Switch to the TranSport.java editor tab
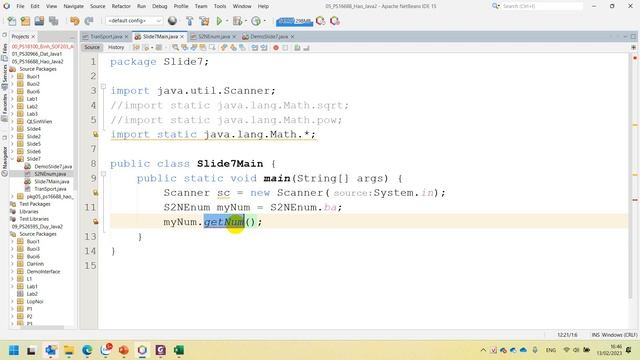The height and width of the screenshot is (360, 640). (106, 37)
